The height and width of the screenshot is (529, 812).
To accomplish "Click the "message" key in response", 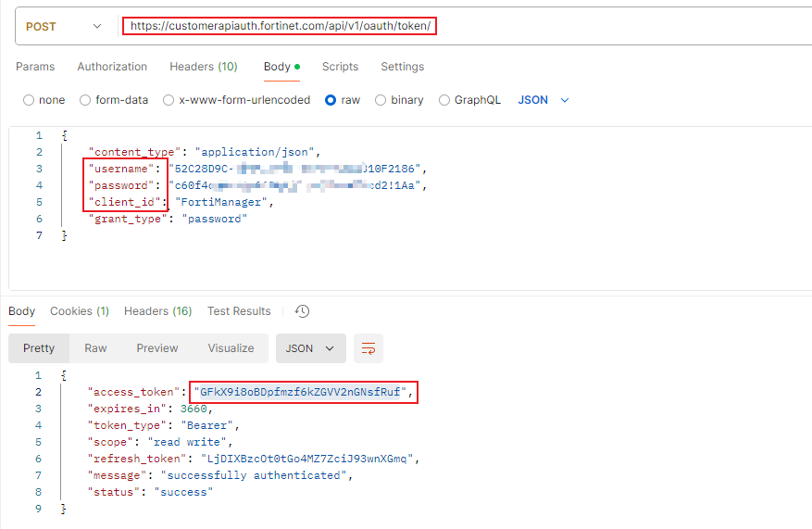I will (117, 475).
